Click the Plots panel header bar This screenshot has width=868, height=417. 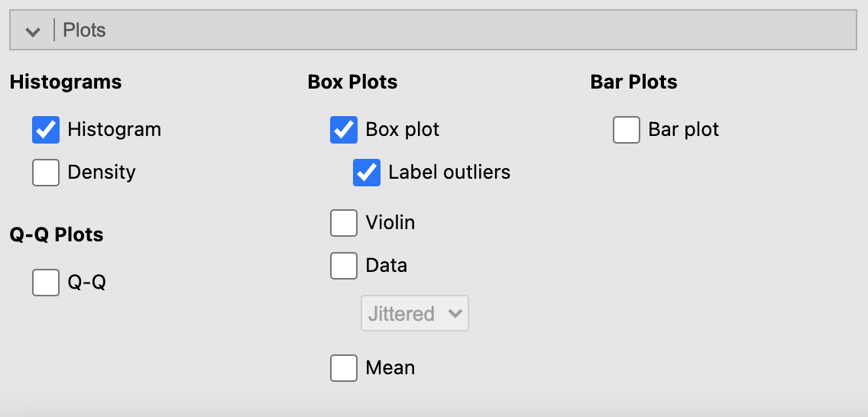(458, 31)
